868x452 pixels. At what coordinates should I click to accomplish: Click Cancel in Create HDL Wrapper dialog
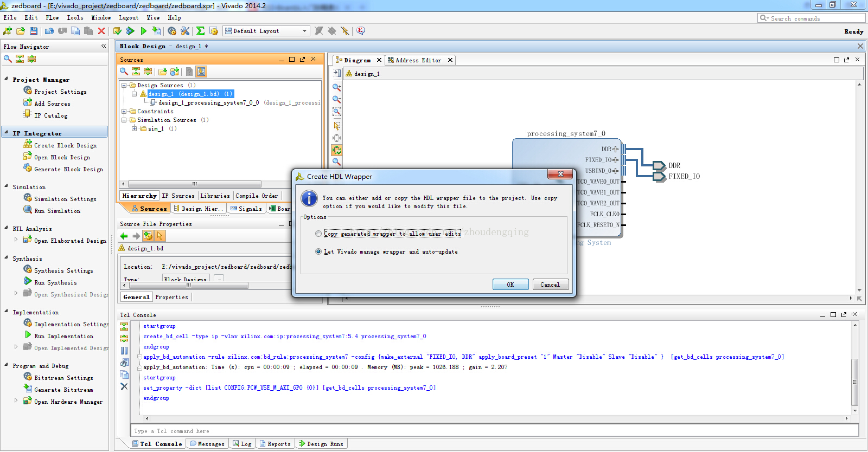coord(550,285)
